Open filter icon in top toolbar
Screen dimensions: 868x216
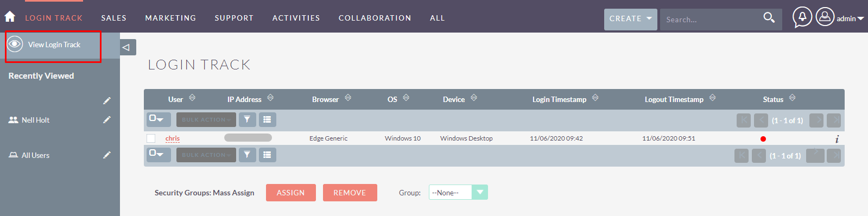click(247, 119)
